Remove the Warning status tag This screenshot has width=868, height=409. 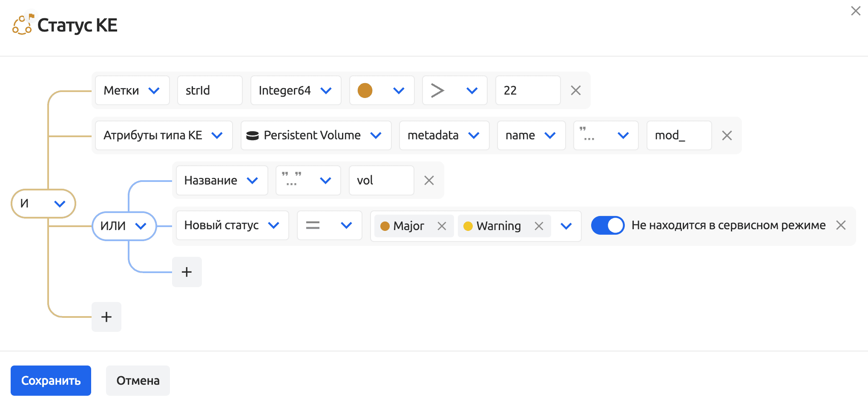[539, 226]
